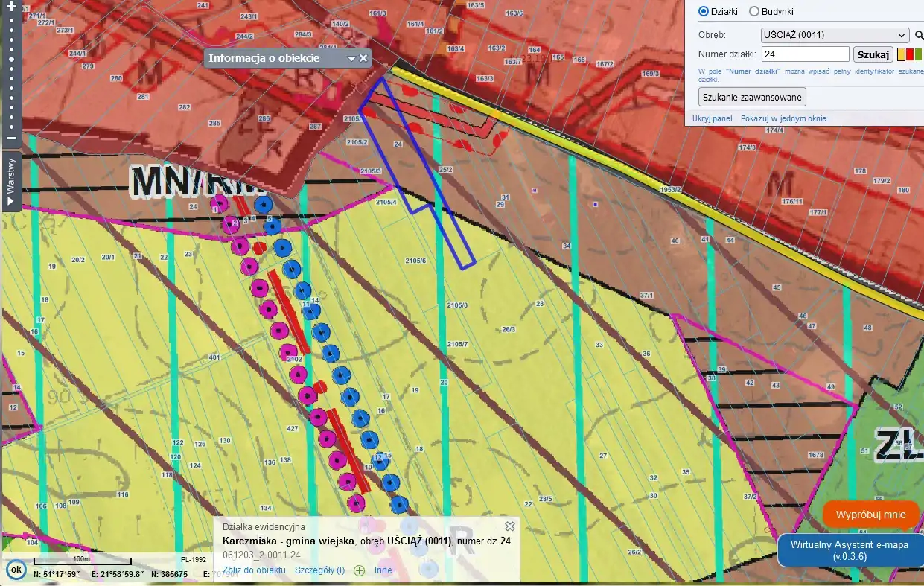Pick the green highlight color swatch
Viewport: 924px width, 586px height.
918,54
